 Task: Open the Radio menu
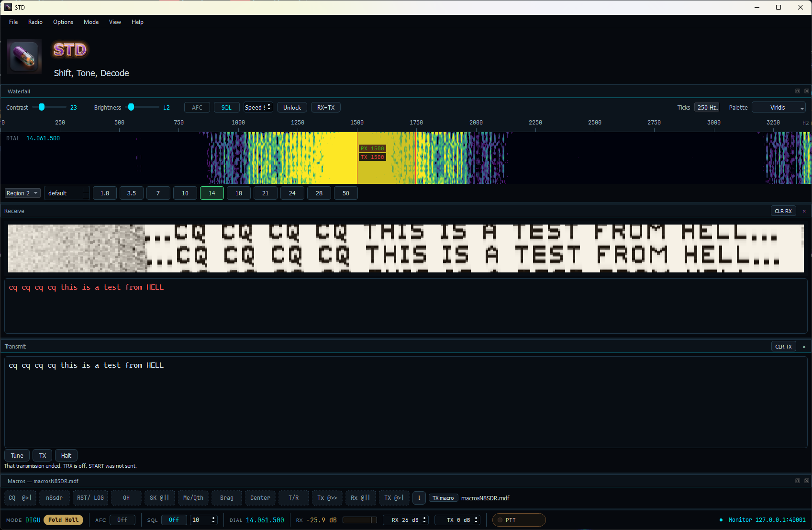(35, 22)
